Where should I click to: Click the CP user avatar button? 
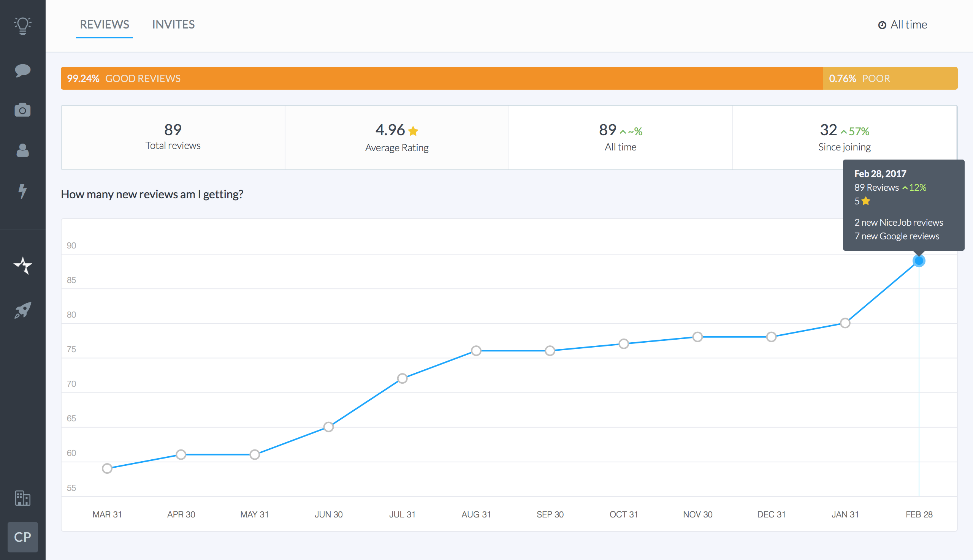(x=23, y=537)
